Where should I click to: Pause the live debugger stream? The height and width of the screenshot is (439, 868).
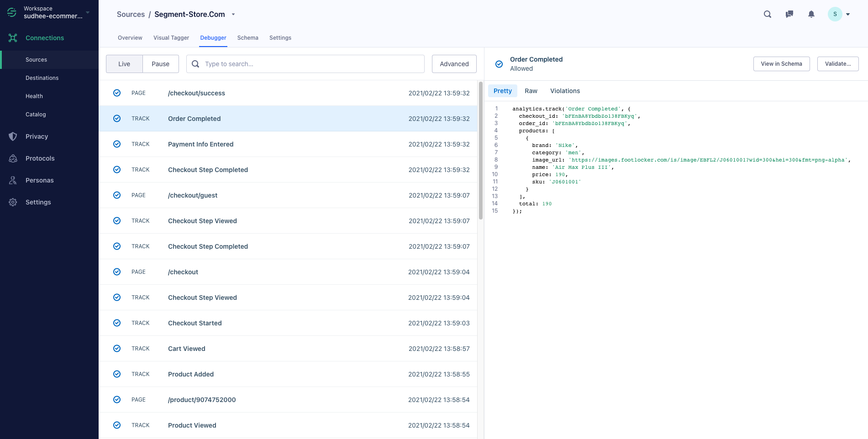click(x=161, y=64)
